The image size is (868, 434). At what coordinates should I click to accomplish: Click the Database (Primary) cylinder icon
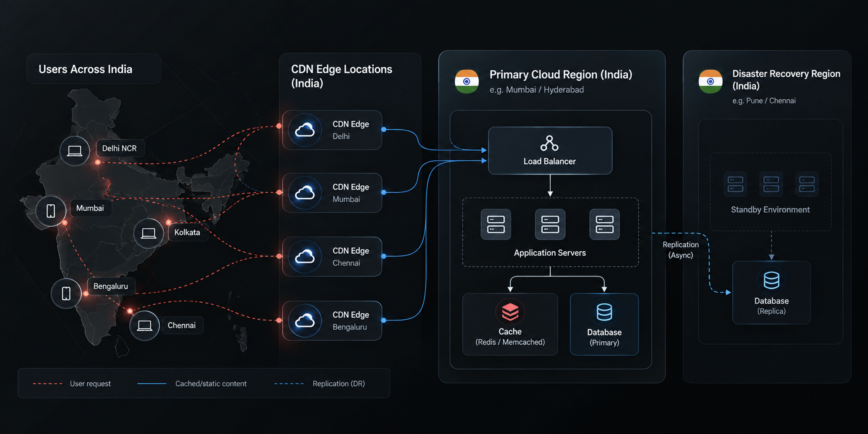point(604,312)
